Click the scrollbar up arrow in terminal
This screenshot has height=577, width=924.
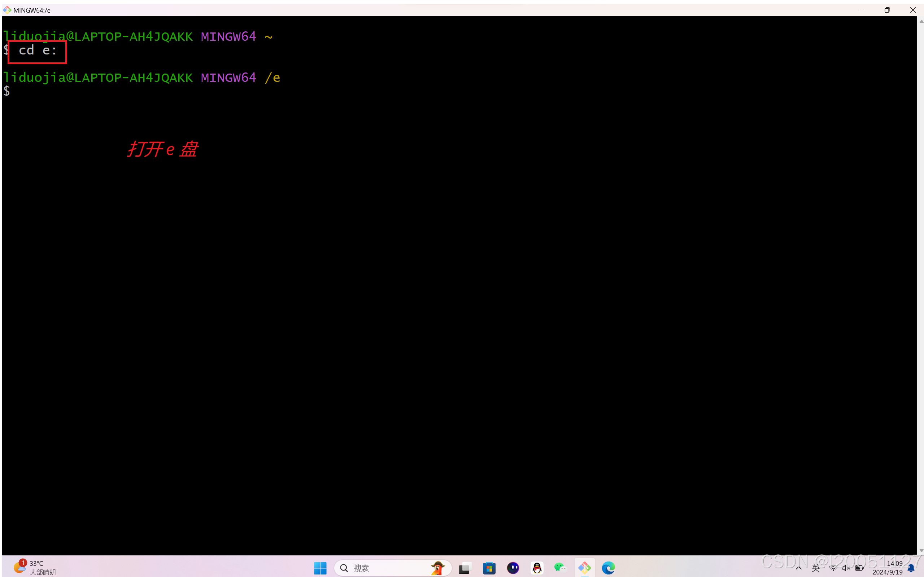(x=921, y=21)
